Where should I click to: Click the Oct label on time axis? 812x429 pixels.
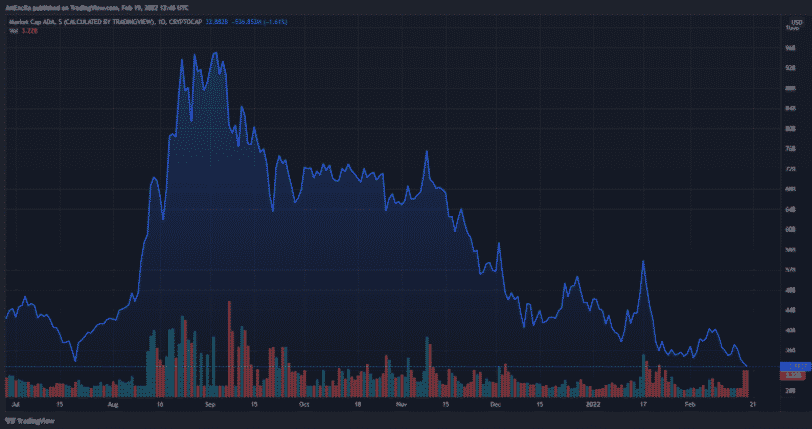(x=303, y=404)
